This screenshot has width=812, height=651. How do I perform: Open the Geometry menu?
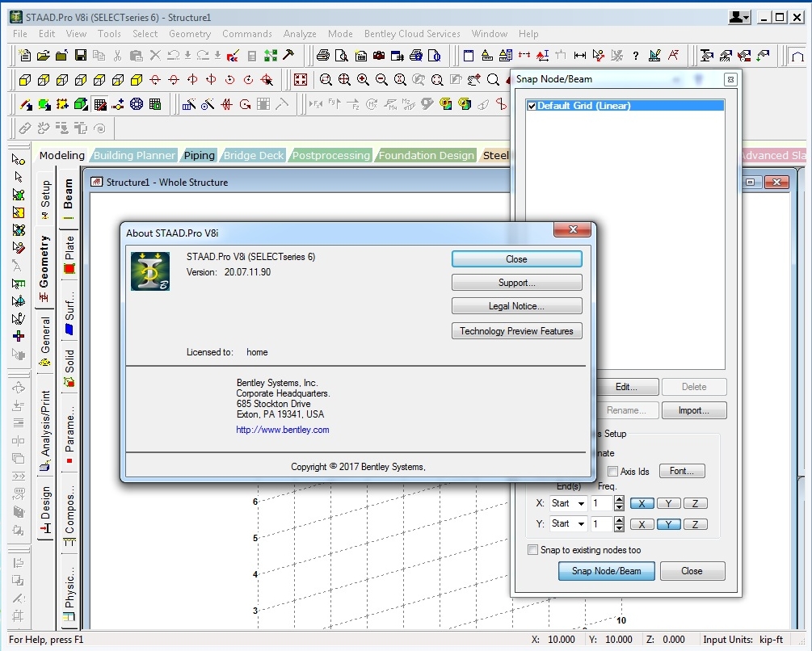coord(190,34)
